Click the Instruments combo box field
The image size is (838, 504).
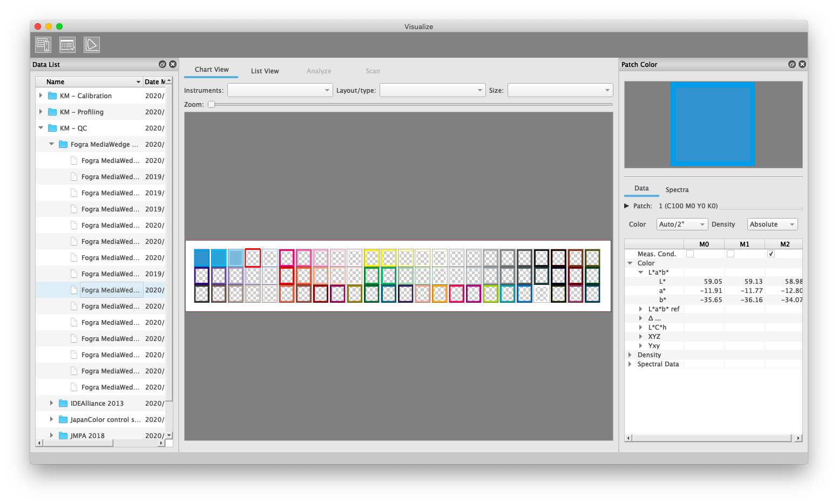click(280, 91)
